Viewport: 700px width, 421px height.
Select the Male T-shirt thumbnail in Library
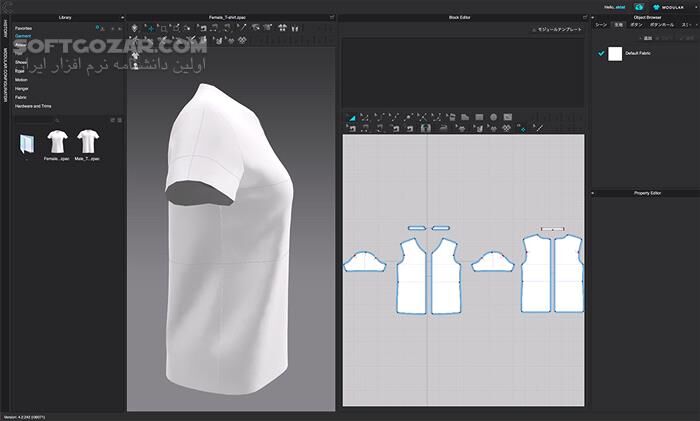click(x=89, y=142)
